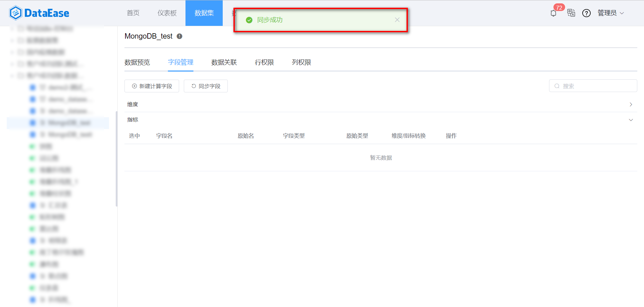Open the 数据关联 tab

tap(224, 62)
